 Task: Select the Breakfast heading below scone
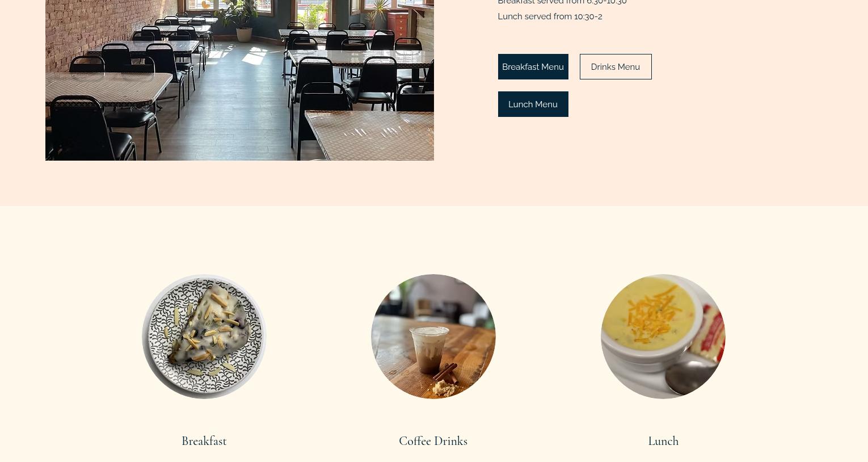(x=204, y=441)
